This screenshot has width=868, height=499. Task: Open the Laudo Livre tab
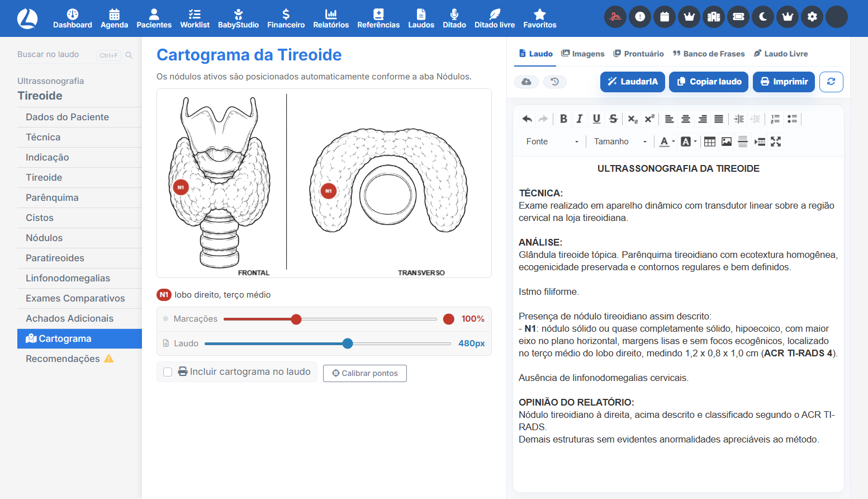[x=781, y=54]
